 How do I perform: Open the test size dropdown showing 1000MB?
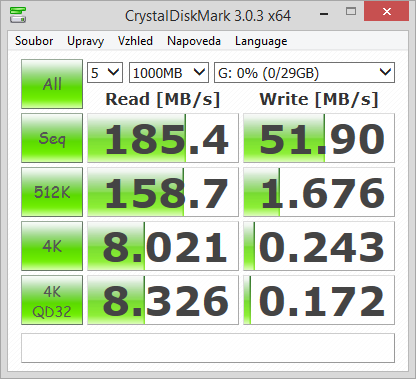[x=169, y=72]
